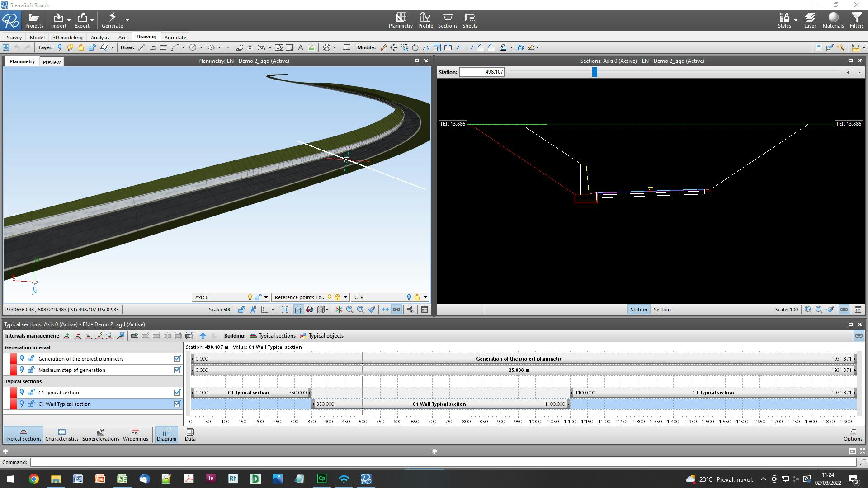
Task: Open the Widenings panel
Action: [x=135, y=435]
